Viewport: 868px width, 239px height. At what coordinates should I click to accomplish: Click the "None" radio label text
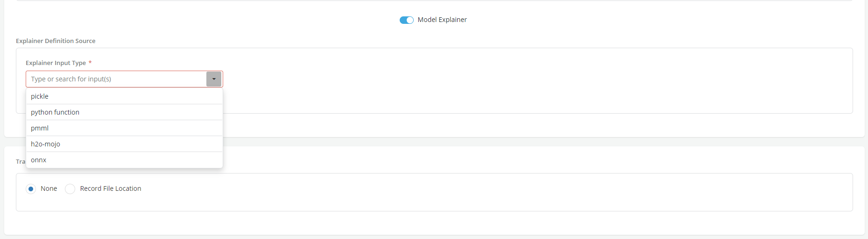point(49,188)
